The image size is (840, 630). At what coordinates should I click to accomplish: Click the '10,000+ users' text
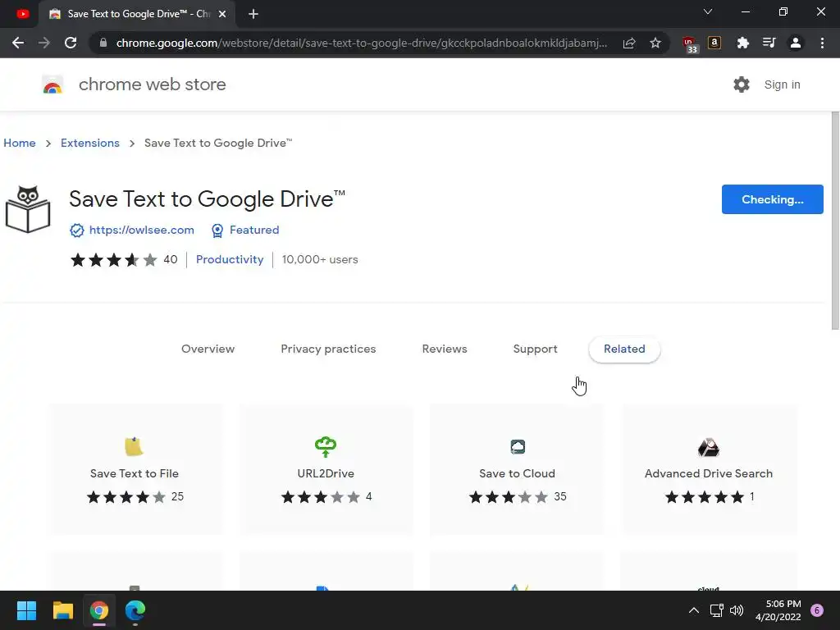point(320,260)
